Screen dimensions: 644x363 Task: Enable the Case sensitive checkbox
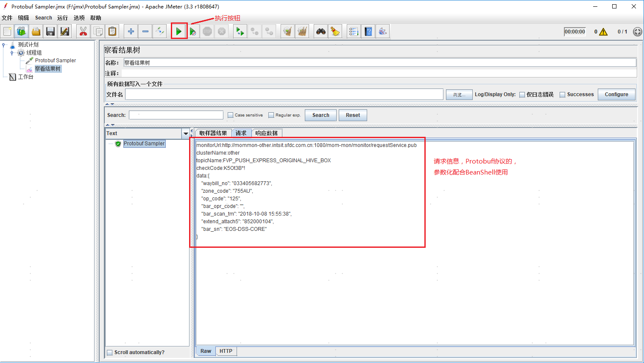click(231, 115)
